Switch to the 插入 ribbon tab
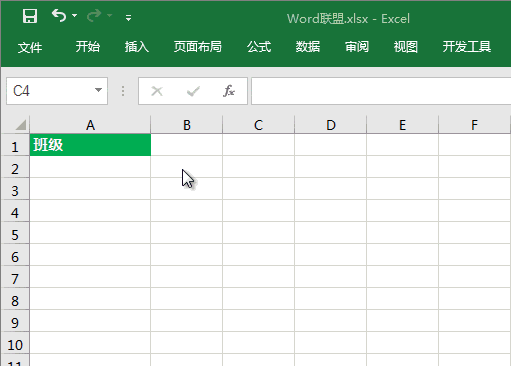Image resolution: width=511 pixels, height=366 pixels. pos(137,47)
